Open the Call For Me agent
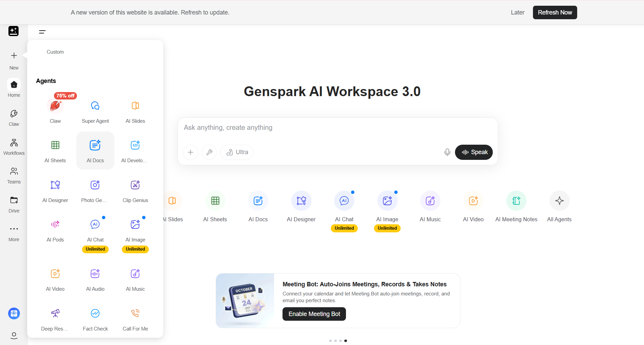This screenshot has width=644, height=345. coord(135,313)
